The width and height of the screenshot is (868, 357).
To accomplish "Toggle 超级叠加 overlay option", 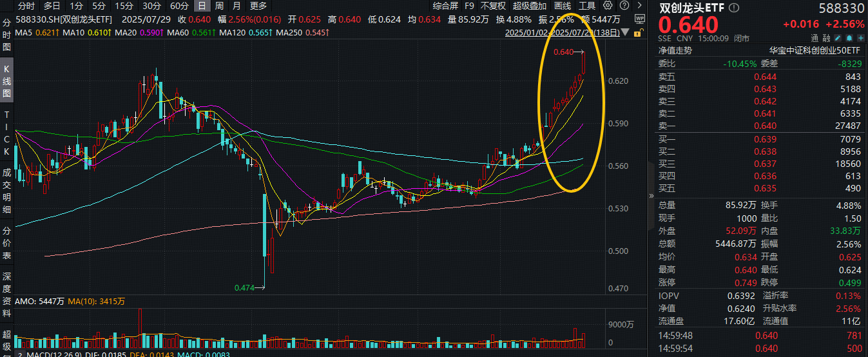I will tap(530, 6).
